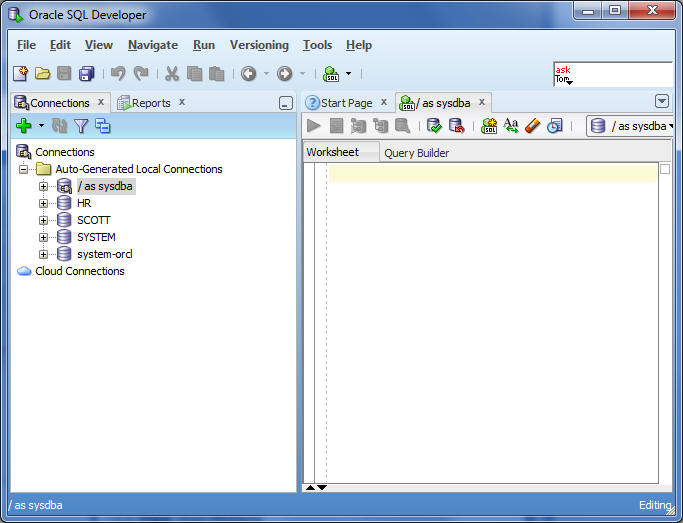Open the Tools menu
The image size is (683, 523).
point(317,45)
